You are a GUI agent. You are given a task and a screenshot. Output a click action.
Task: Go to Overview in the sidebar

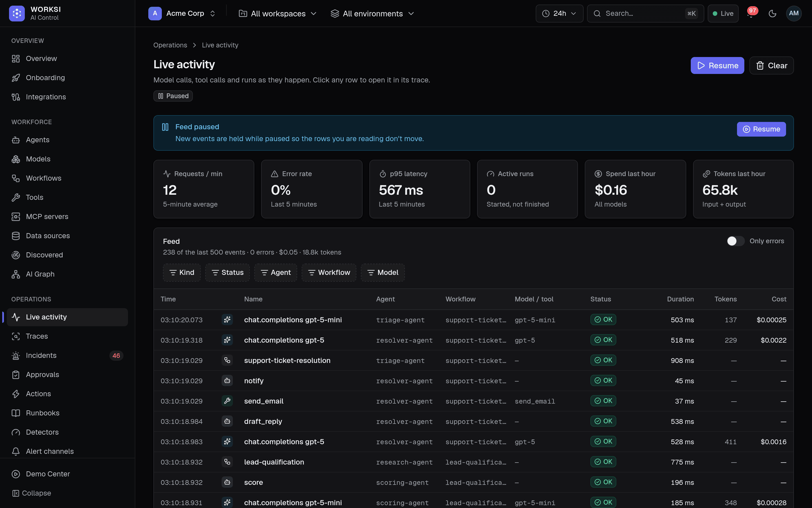(x=67, y=58)
